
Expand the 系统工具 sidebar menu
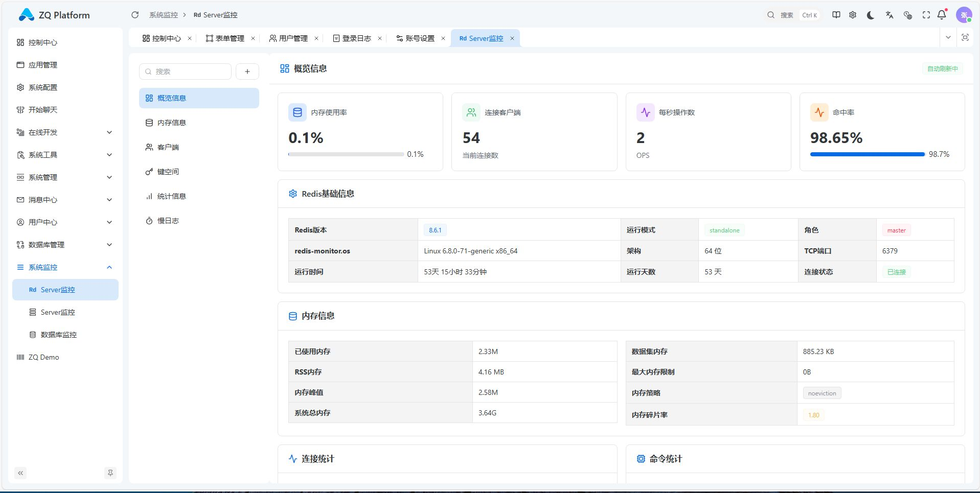(65, 155)
